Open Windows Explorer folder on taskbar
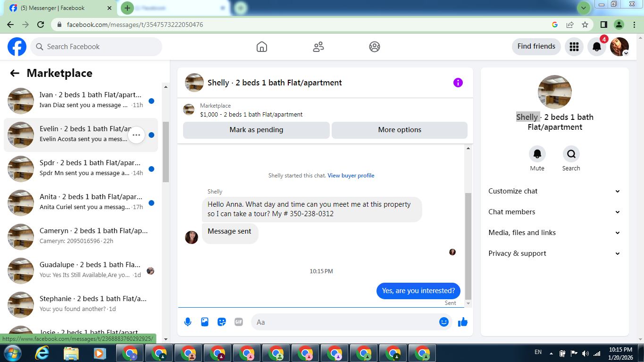This screenshot has height=362, width=644. point(71,353)
